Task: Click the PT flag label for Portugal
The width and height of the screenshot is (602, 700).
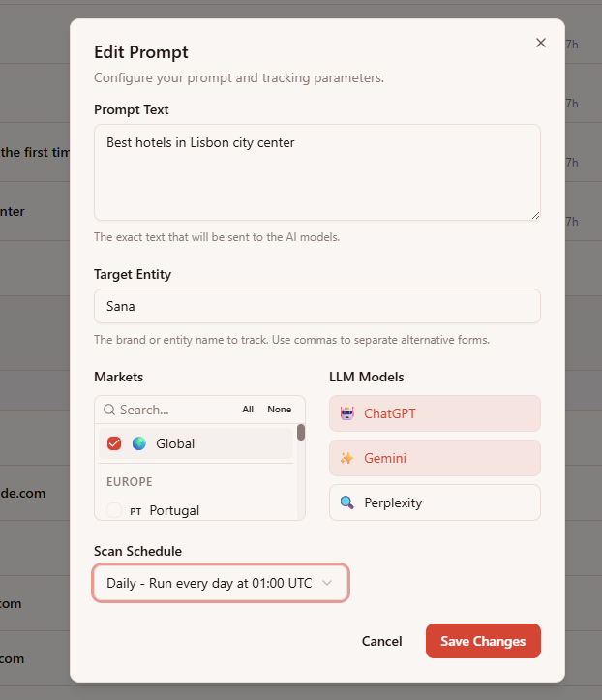Action: (x=135, y=511)
